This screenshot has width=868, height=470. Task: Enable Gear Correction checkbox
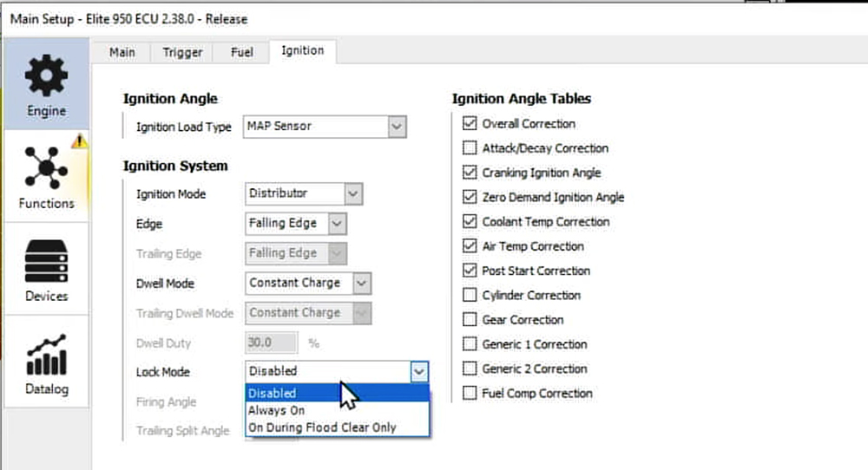[x=470, y=319]
